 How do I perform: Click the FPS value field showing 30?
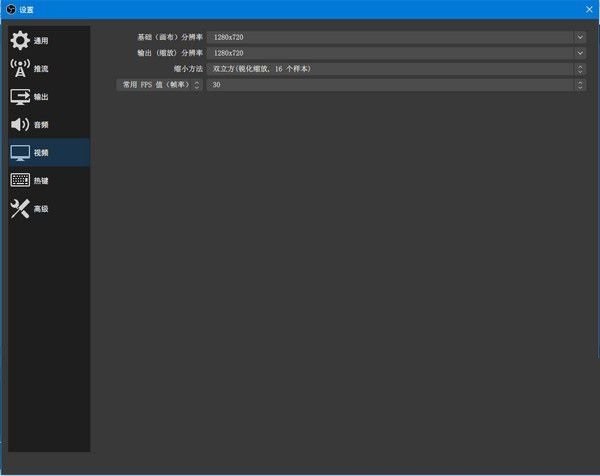click(x=390, y=85)
